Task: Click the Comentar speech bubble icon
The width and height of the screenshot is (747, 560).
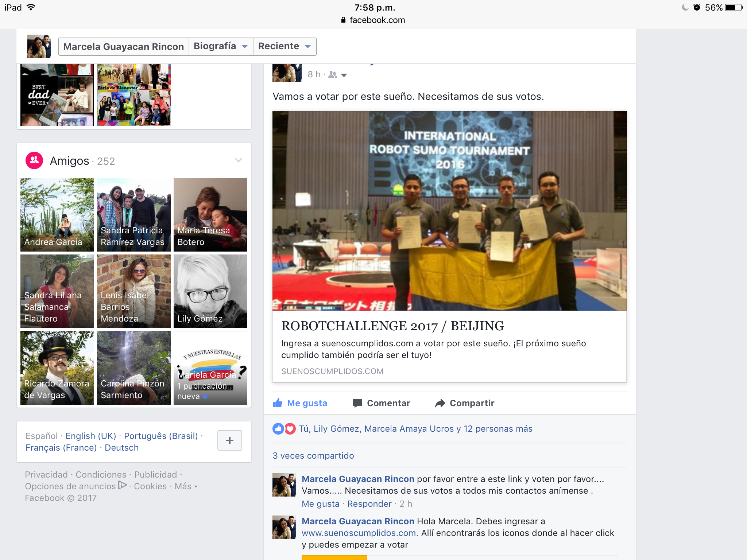Action: (x=357, y=403)
